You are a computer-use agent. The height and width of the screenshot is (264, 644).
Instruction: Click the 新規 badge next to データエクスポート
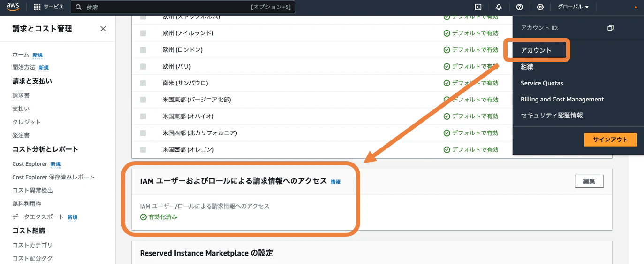[72, 217]
